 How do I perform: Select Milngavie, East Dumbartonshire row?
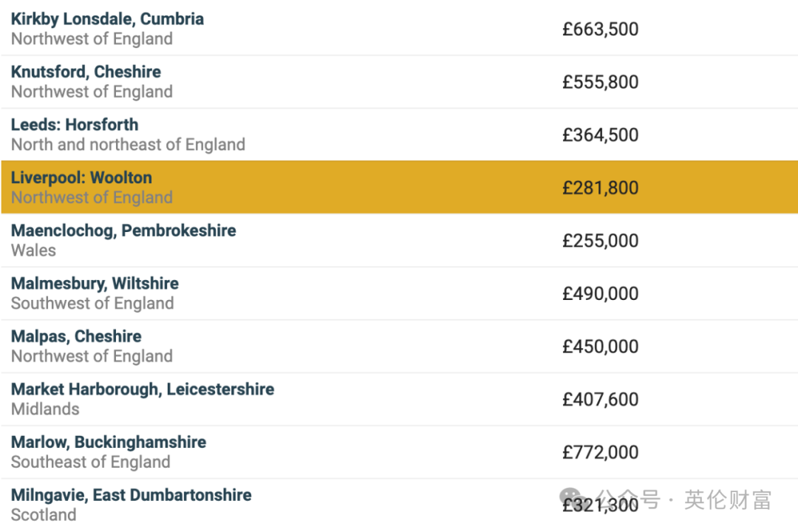(x=400, y=505)
